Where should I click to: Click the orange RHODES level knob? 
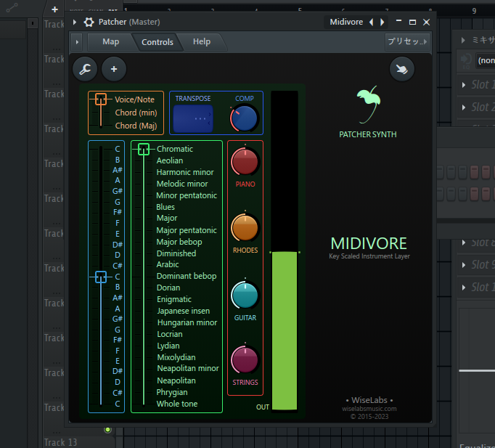pyautogui.click(x=245, y=227)
